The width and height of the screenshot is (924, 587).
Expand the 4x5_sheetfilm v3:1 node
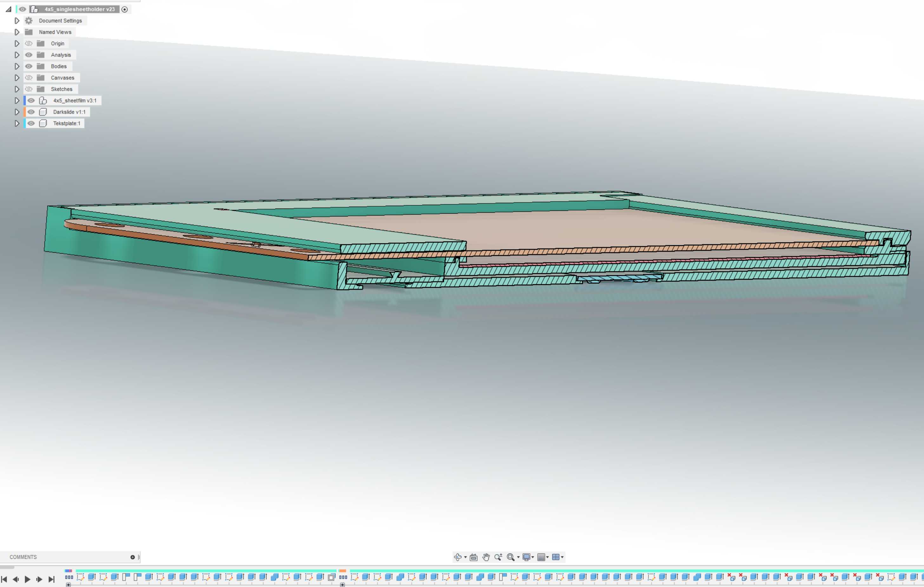(x=17, y=100)
